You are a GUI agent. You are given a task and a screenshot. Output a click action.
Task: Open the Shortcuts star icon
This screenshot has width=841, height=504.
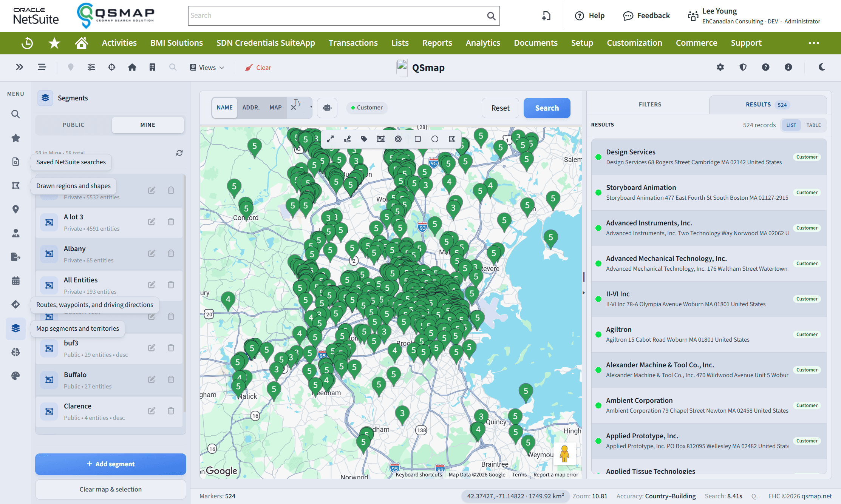tap(54, 43)
